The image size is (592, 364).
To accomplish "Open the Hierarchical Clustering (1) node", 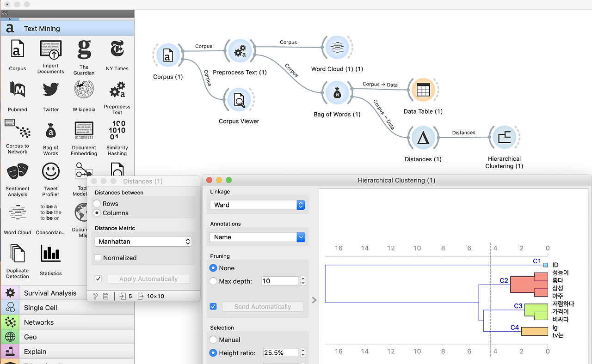I will (504, 137).
